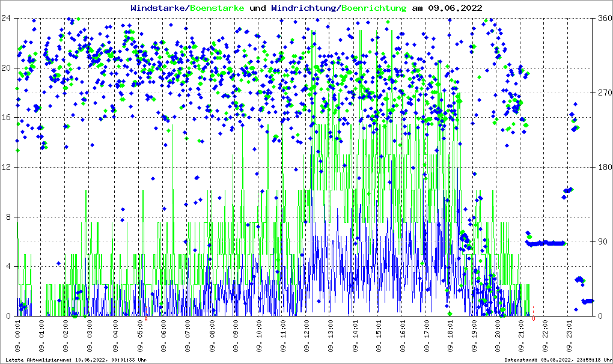
Task: Select the '09. 06:00' time axis label
Action: click(x=163, y=336)
